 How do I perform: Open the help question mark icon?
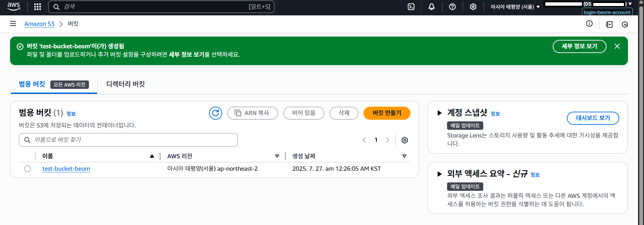(x=452, y=7)
